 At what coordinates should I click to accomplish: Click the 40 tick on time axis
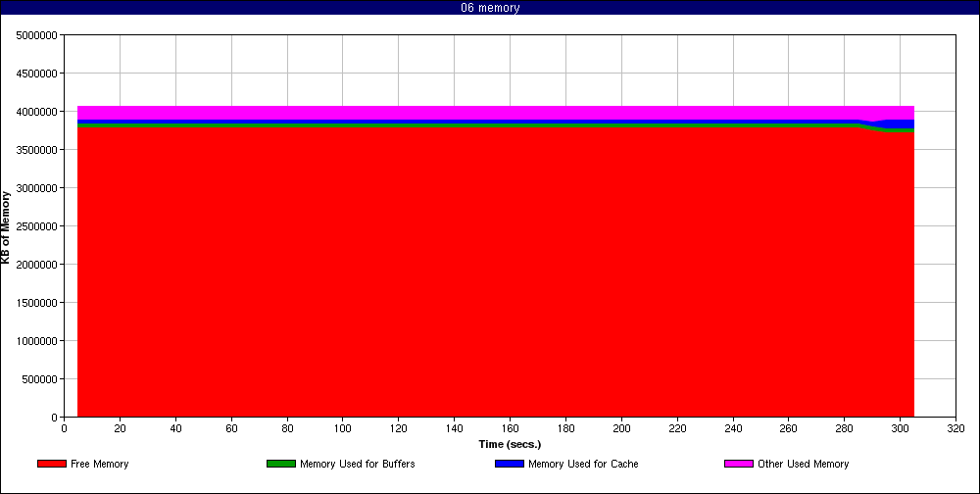(x=175, y=429)
